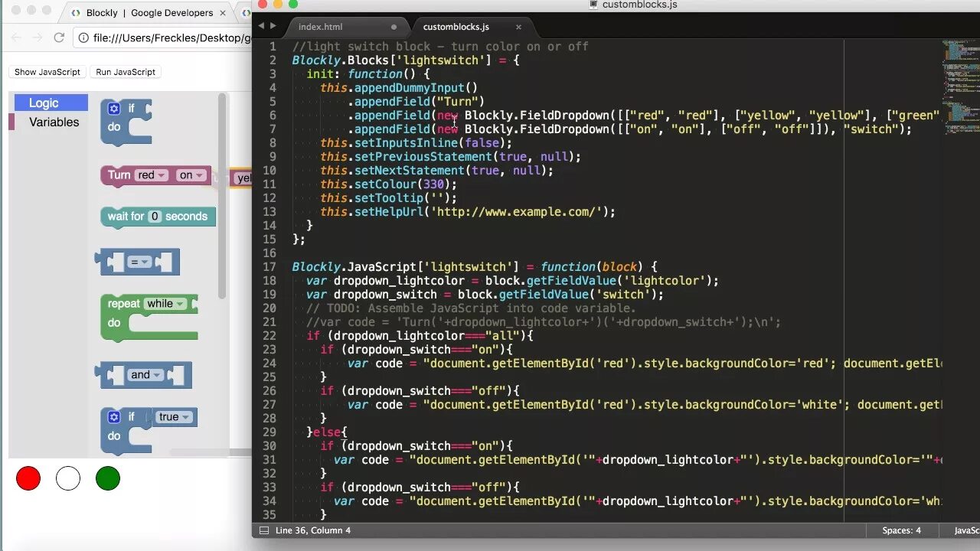This screenshot has height=551, width=980.
Task: Click the red light circle
Action: (x=28, y=478)
